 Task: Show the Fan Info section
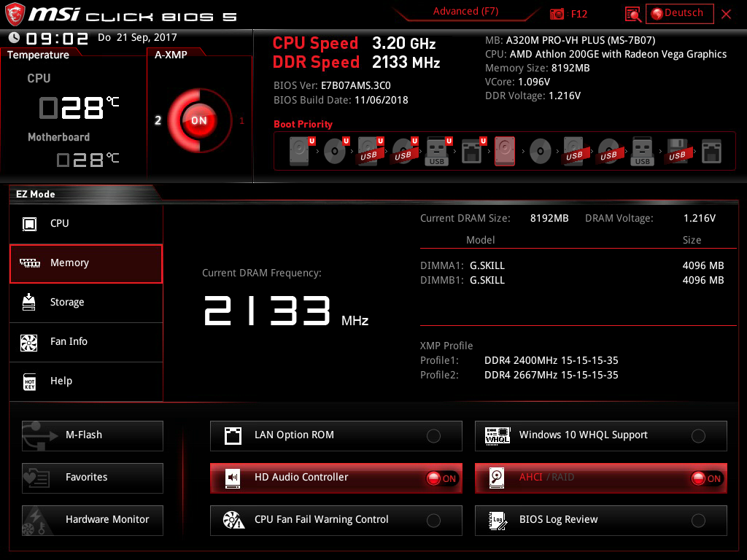coord(86,342)
